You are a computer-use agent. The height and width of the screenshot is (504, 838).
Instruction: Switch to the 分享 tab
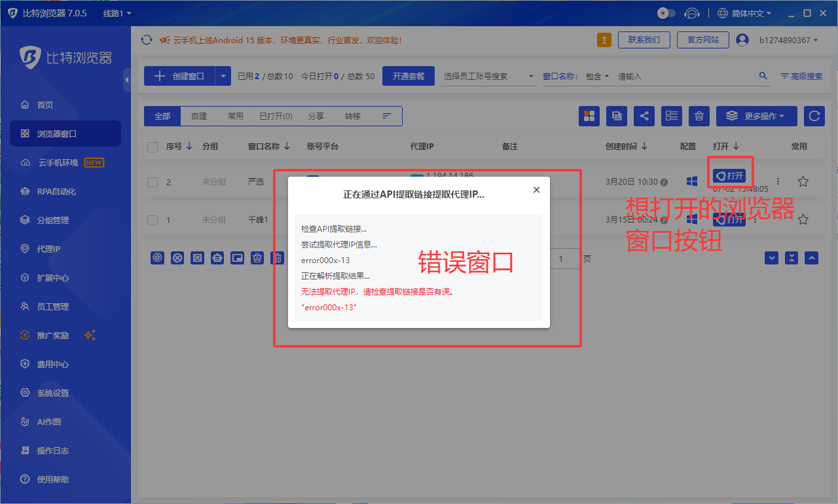[x=316, y=116]
